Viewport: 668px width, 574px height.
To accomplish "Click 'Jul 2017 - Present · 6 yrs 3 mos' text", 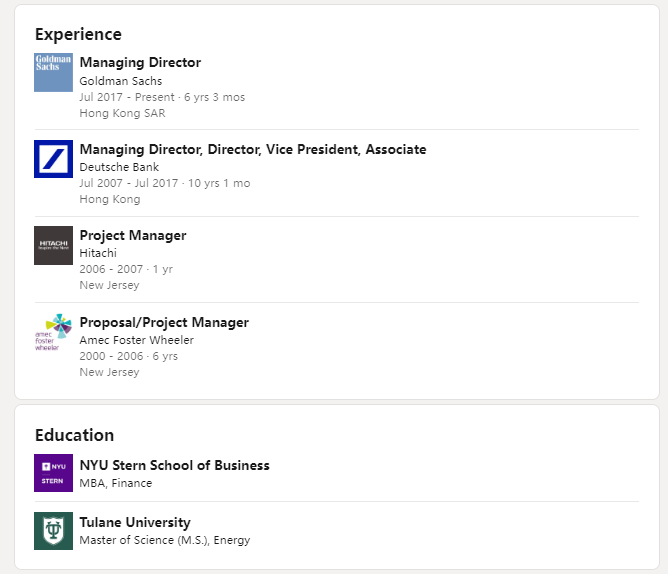I will pyautogui.click(x=162, y=97).
